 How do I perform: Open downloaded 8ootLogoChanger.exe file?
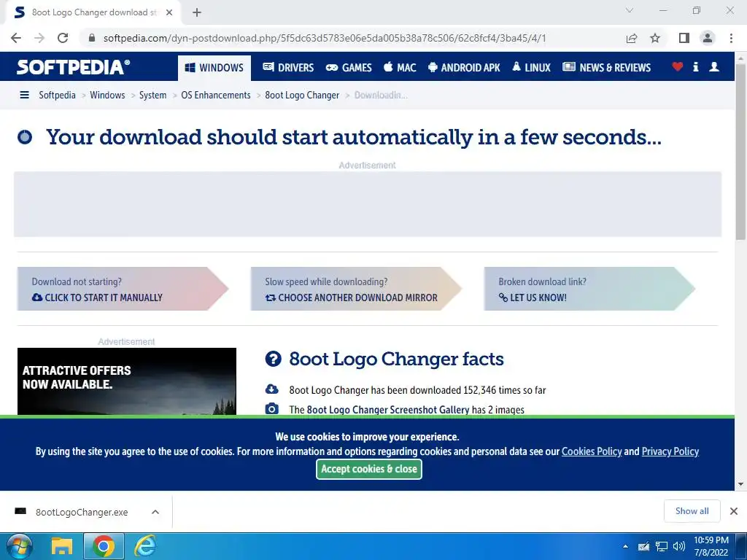[x=82, y=513]
